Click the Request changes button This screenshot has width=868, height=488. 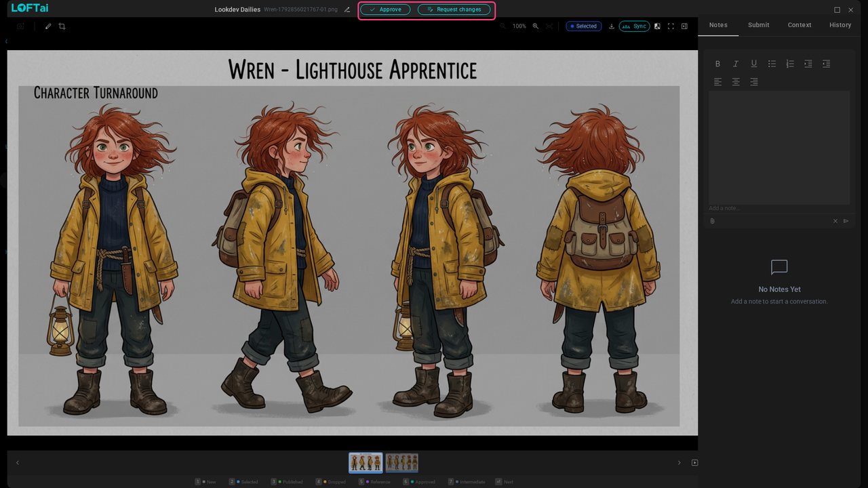point(454,9)
